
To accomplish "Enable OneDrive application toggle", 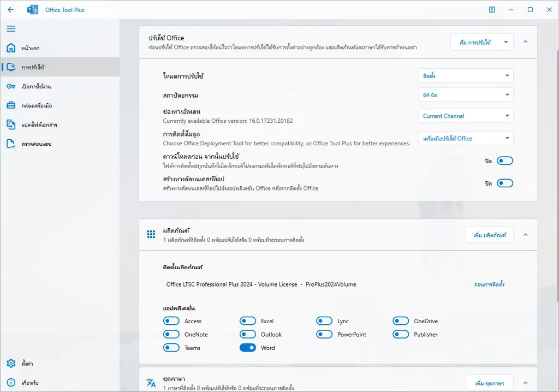I will point(401,321).
